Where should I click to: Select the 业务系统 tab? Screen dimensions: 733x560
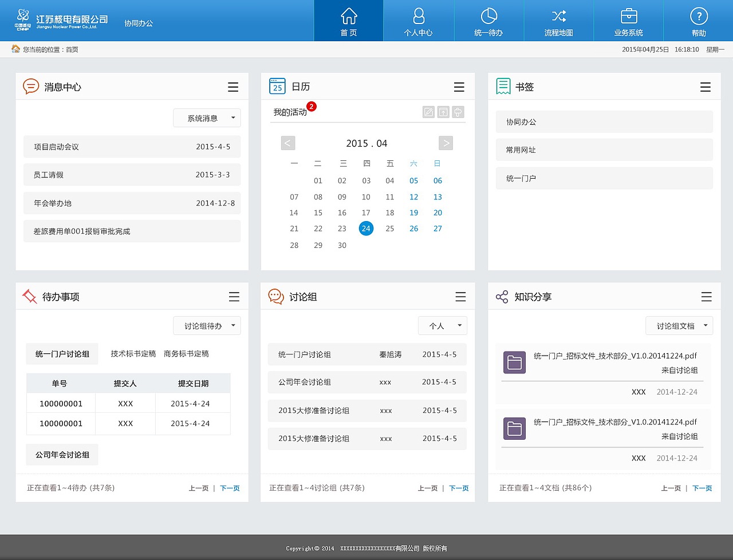628,21
